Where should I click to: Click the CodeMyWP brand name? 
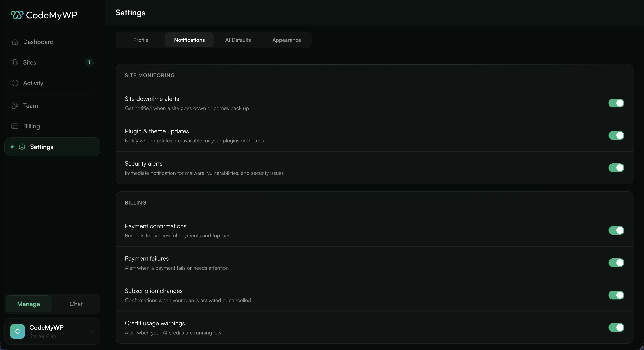(51, 15)
